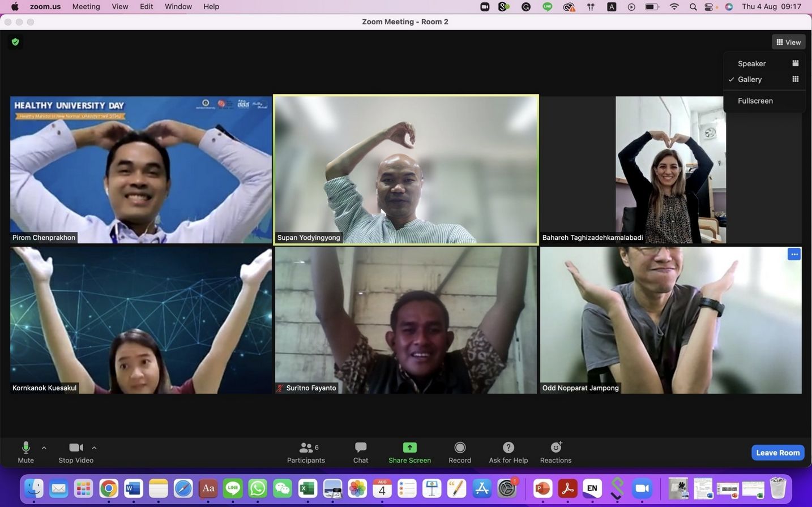The image size is (812, 507).
Task: Select Gallery view option
Action: coord(750,80)
